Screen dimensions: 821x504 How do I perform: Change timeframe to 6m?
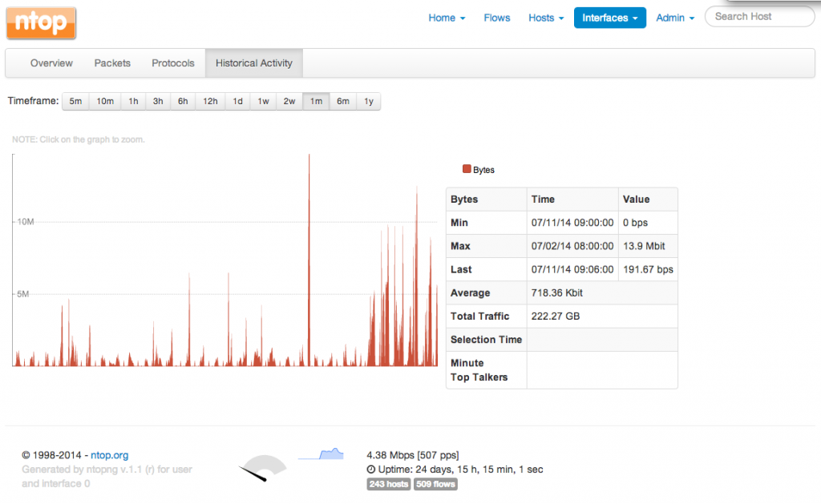[x=343, y=101]
